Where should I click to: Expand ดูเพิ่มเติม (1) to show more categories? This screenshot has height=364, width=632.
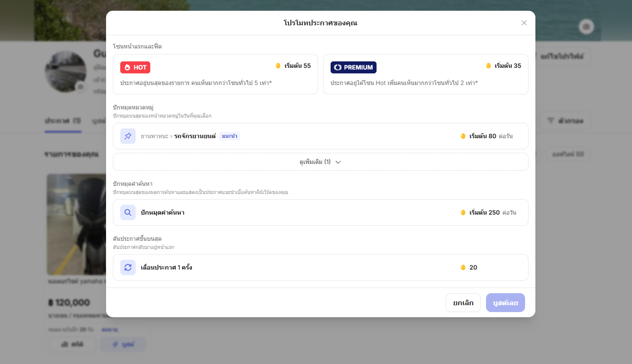click(321, 162)
